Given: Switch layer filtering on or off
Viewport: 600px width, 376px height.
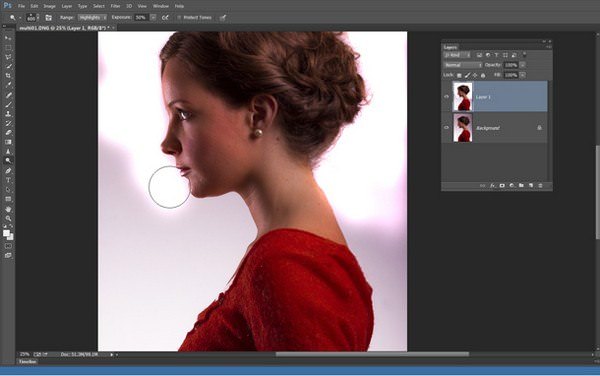Looking at the screenshot, I should point(524,54).
